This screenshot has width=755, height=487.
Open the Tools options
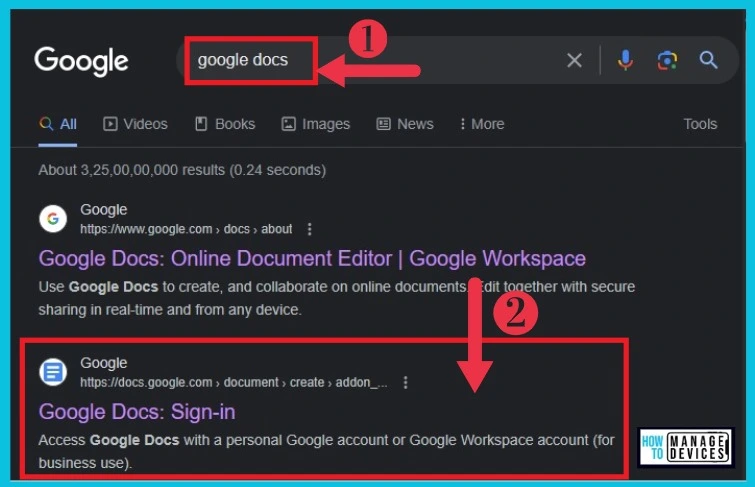[x=700, y=124]
